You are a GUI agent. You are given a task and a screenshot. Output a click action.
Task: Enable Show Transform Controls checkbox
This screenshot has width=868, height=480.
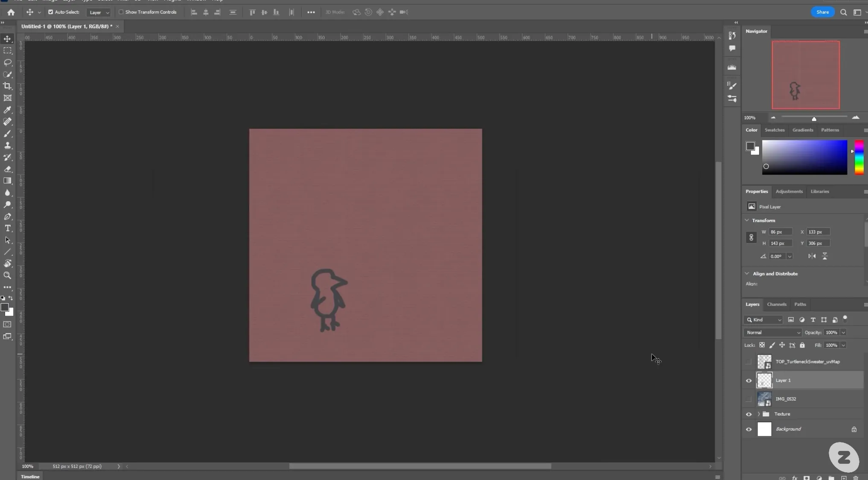121,12
